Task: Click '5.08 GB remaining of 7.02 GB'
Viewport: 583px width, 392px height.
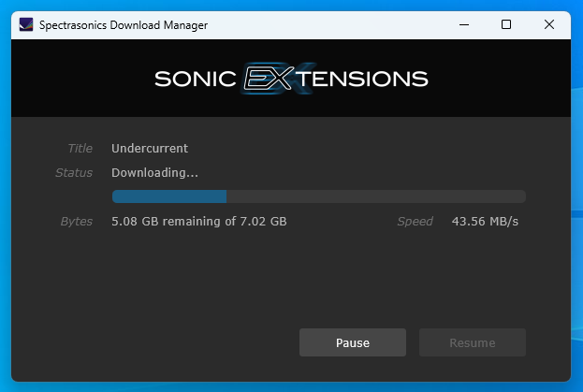Action: coord(199,222)
